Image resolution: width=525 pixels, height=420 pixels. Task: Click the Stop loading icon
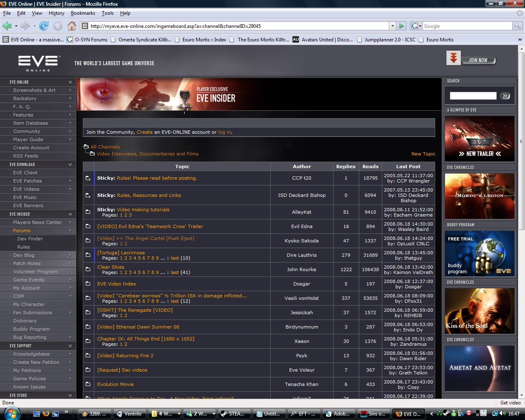click(58, 26)
